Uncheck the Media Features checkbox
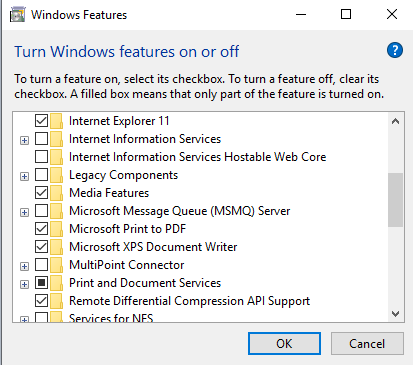This screenshot has height=365, width=413. point(41,192)
